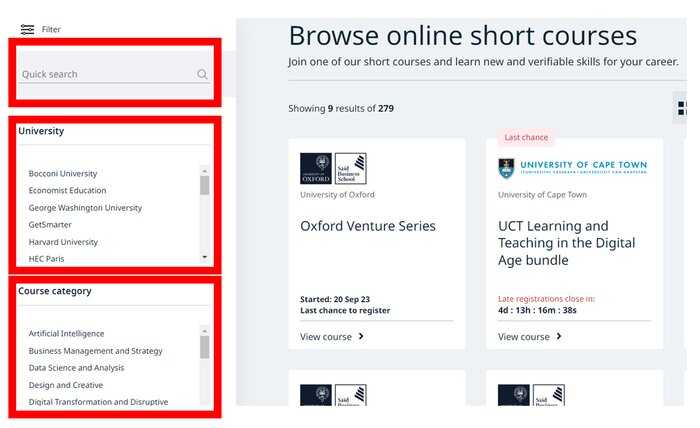Select Economist Education filter
Viewport: 700px width, 428px height.
pos(67,191)
